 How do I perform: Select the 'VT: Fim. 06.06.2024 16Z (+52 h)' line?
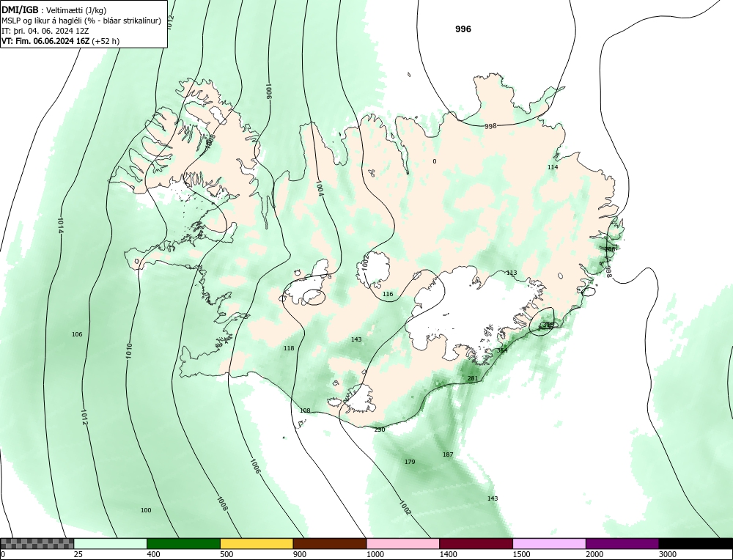60,41
